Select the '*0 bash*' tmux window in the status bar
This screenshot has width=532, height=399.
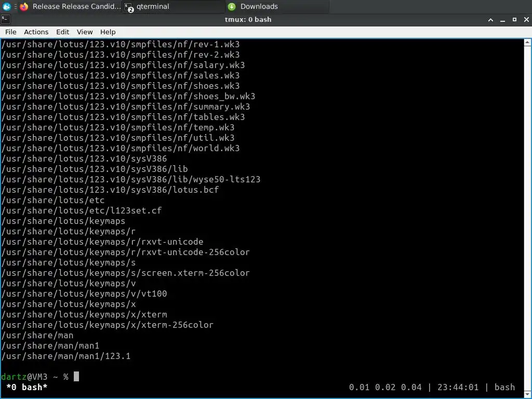(27, 387)
